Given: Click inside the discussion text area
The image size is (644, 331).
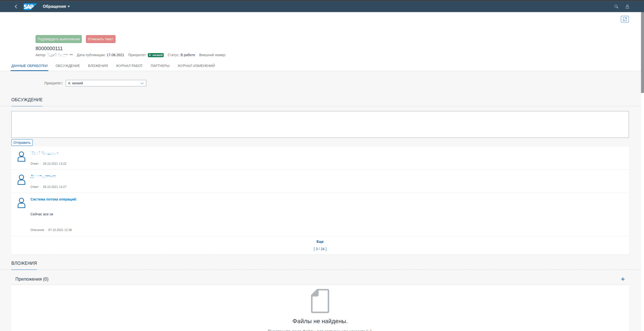Looking at the screenshot, I should 320,124.
